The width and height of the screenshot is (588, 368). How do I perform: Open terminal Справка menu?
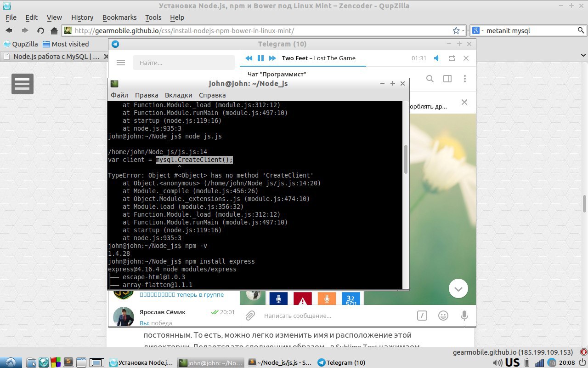pos(212,95)
